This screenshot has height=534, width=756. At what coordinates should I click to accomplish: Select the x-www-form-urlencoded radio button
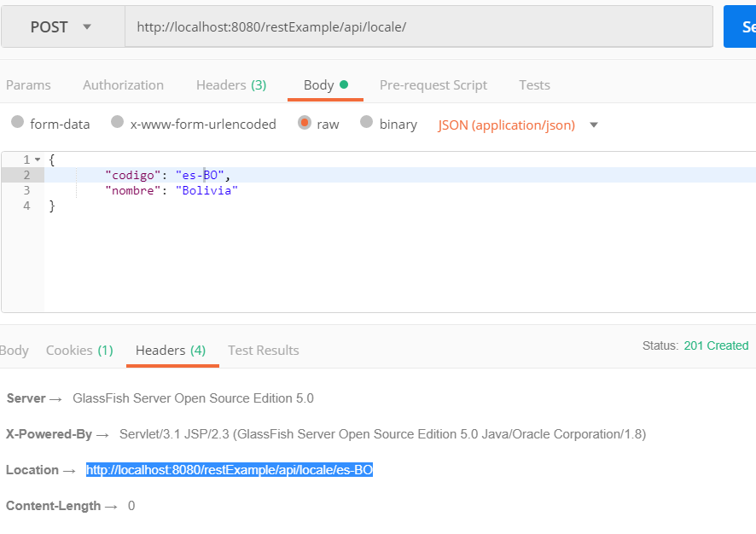(x=117, y=122)
